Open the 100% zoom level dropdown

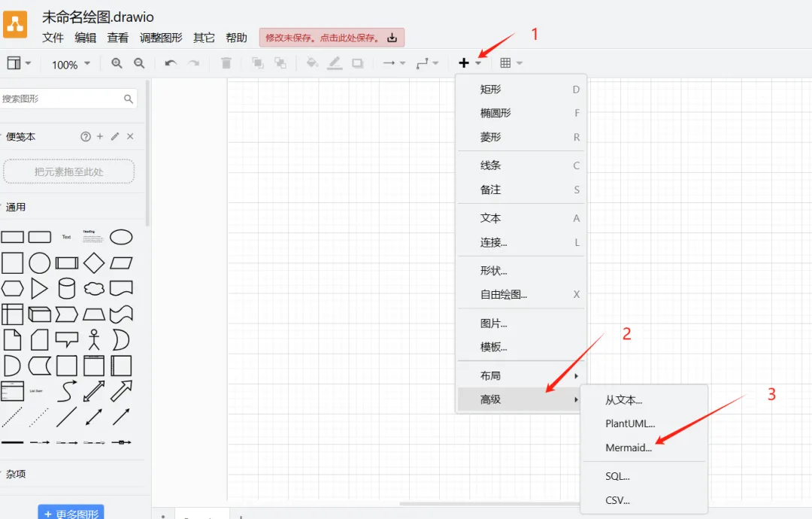pyautogui.click(x=71, y=65)
